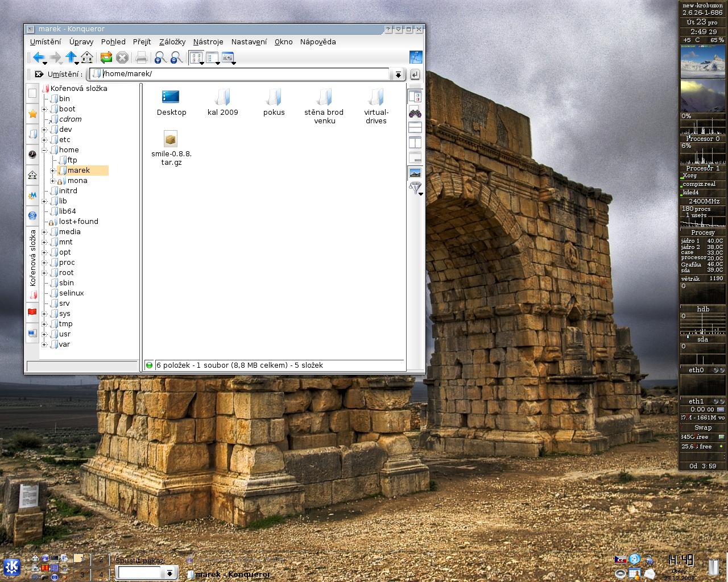Open the Nástroje menu
Viewport: 728px width, 582px height.
click(208, 42)
